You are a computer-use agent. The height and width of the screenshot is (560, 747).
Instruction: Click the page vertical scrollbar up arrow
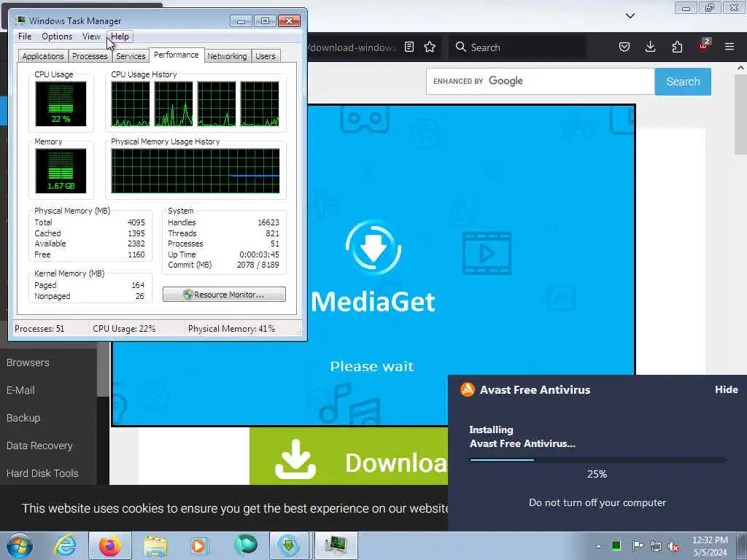(x=741, y=68)
